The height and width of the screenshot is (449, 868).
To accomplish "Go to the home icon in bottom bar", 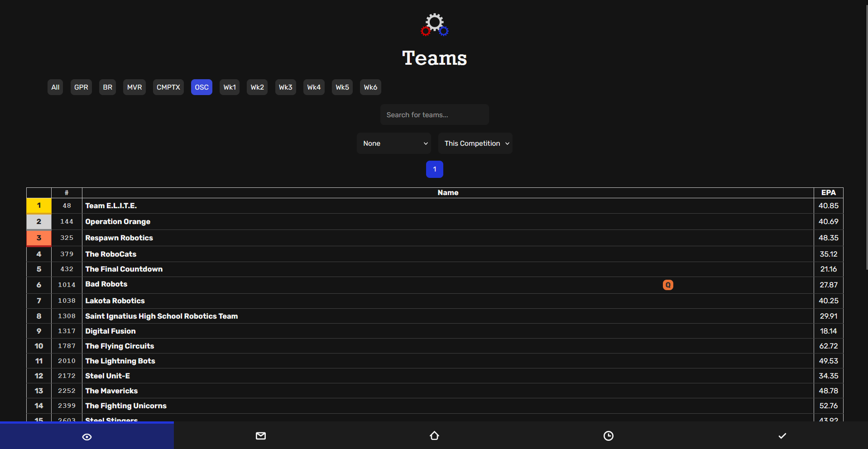I will [x=434, y=436].
